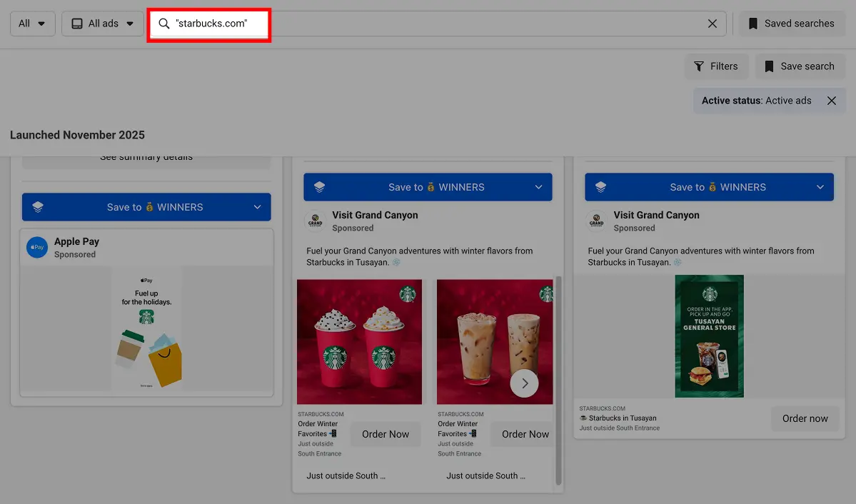
Task: Open the red holiday cups carousel image
Action: tap(359, 342)
